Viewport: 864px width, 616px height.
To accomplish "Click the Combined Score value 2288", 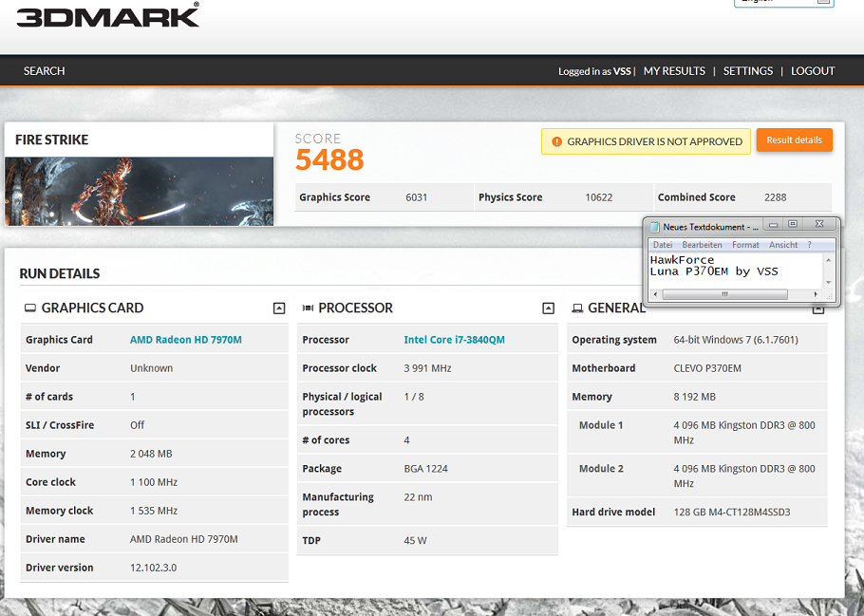I will point(776,197).
